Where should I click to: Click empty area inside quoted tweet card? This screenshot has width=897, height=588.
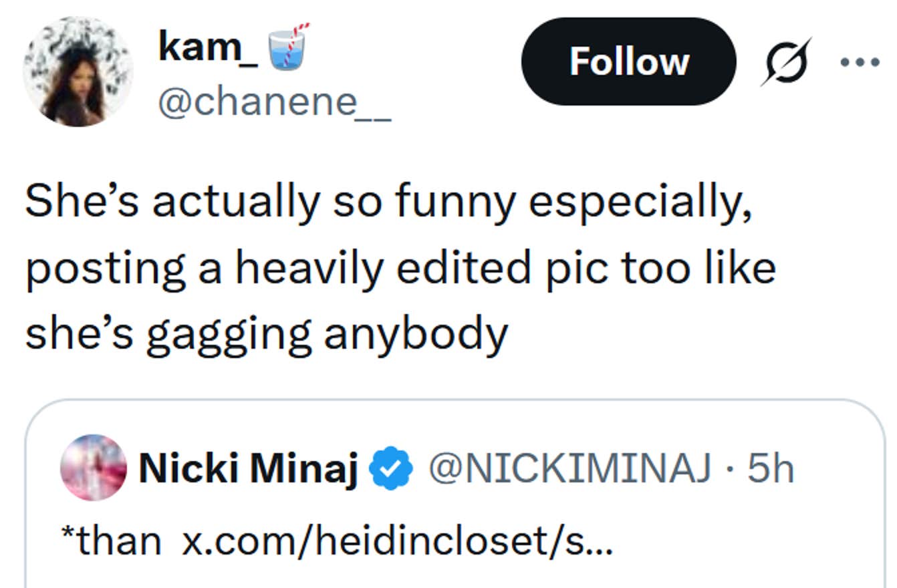735,548
